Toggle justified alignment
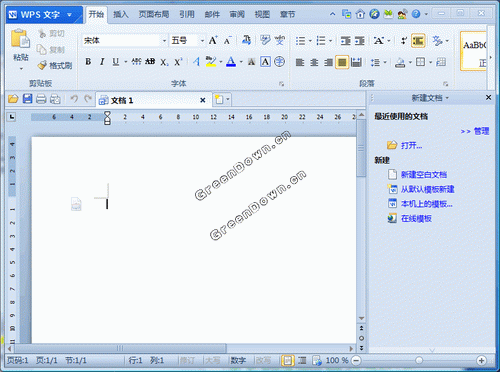500x372 pixels. click(342, 62)
